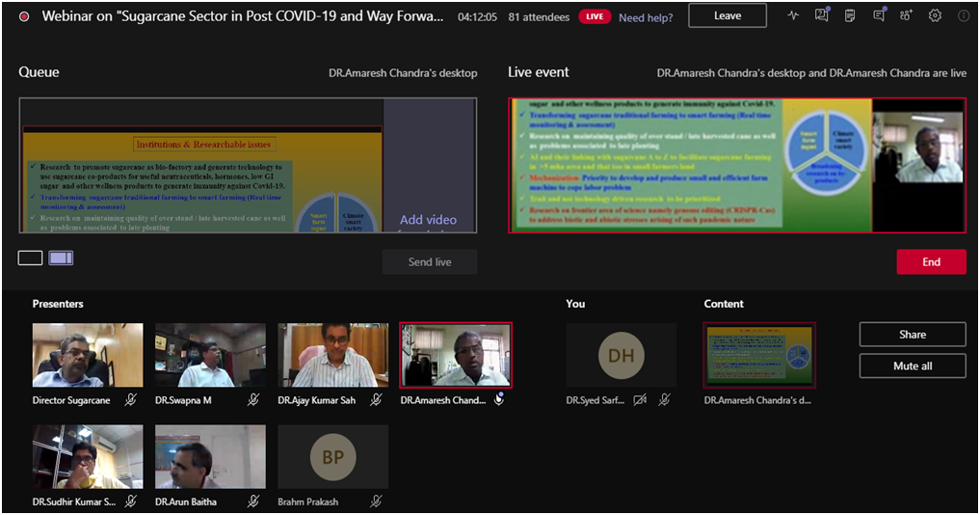
Task: Show the conversation chat icon
Action: point(878,15)
